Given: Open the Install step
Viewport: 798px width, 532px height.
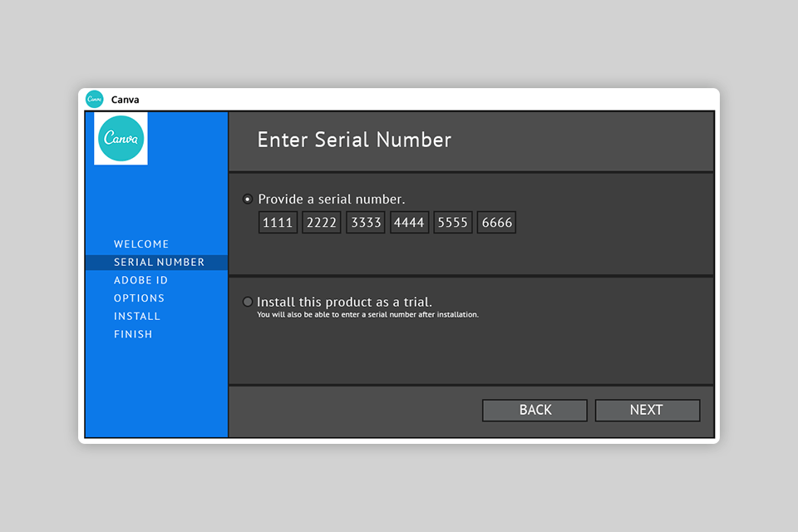Looking at the screenshot, I should point(137,316).
